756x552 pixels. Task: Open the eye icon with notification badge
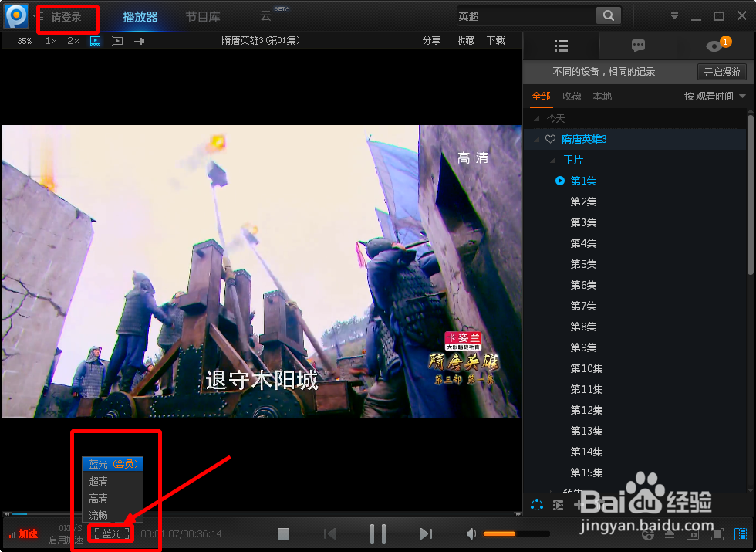[x=716, y=46]
